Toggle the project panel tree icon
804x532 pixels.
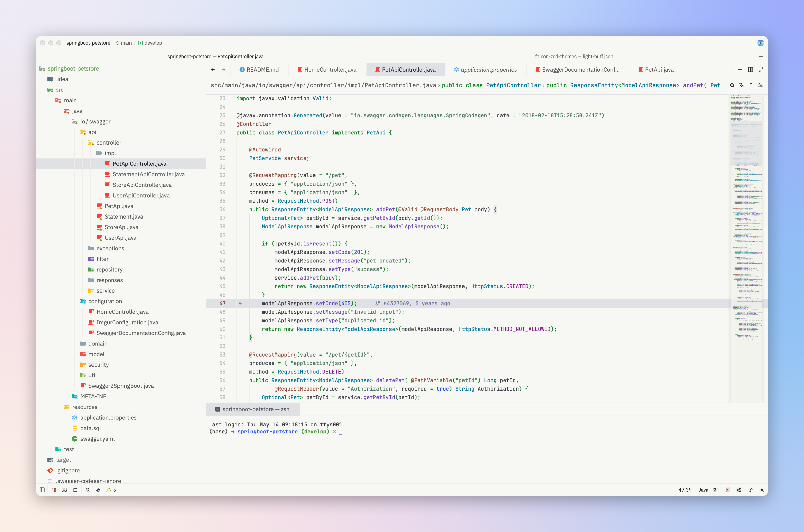(x=54, y=490)
